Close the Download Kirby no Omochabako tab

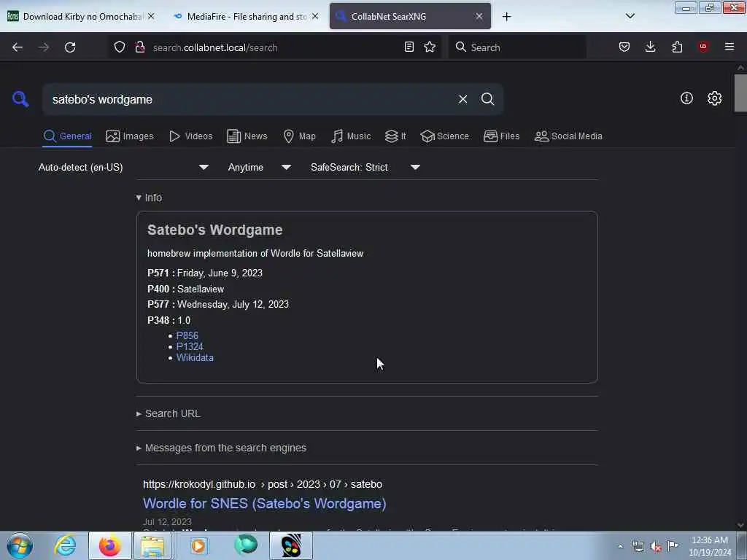(x=151, y=16)
